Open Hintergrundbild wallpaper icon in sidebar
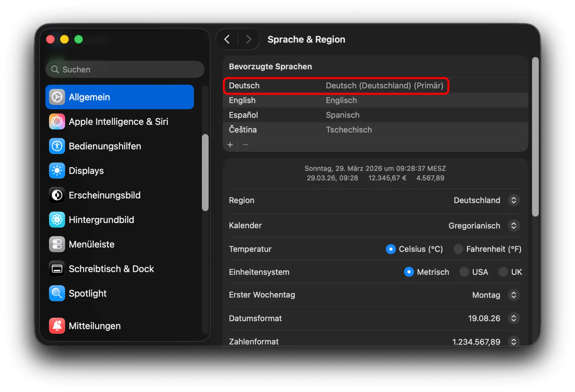The width and height of the screenshot is (575, 392). [57, 220]
